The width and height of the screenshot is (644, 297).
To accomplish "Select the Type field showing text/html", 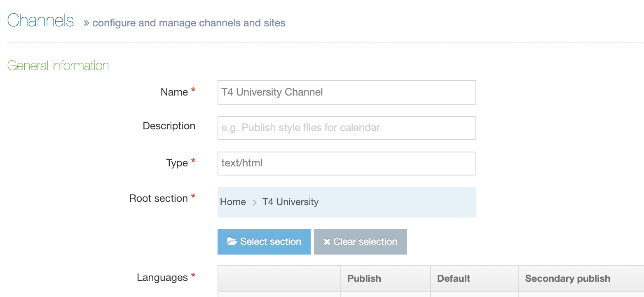I will click(347, 163).
